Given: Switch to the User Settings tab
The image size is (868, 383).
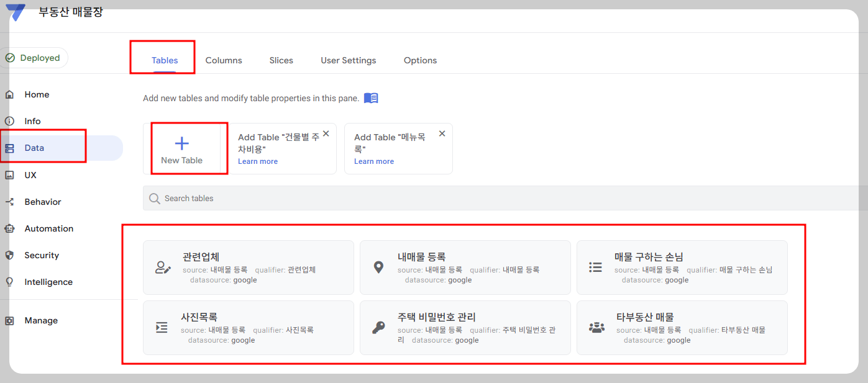Looking at the screenshot, I should pyautogui.click(x=348, y=60).
